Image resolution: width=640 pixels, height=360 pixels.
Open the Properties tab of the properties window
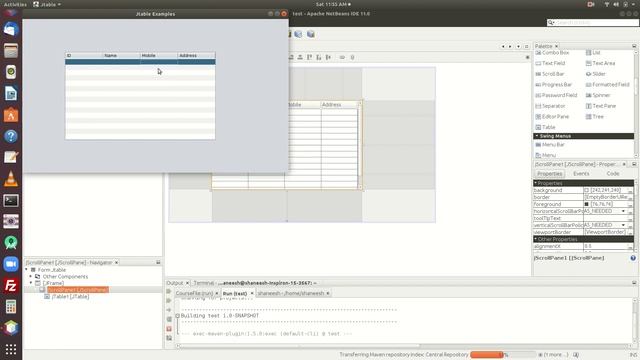pos(549,173)
